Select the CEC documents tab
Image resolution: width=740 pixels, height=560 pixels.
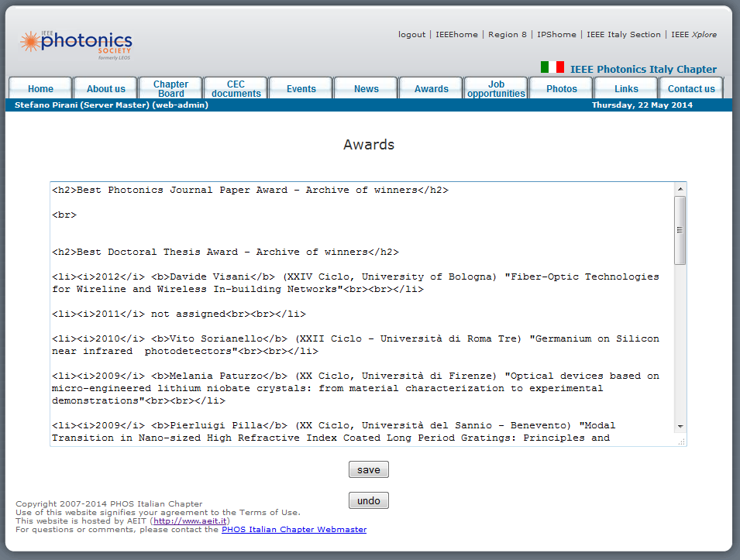tap(236, 89)
